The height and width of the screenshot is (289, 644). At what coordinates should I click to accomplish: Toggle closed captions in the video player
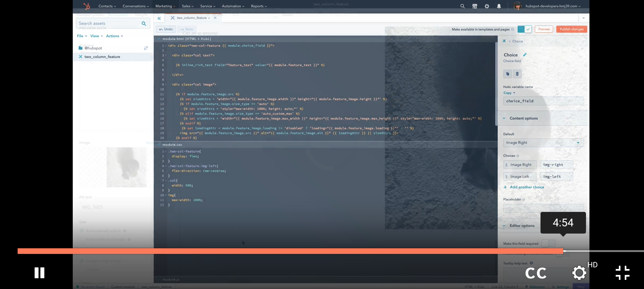[x=536, y=273]
